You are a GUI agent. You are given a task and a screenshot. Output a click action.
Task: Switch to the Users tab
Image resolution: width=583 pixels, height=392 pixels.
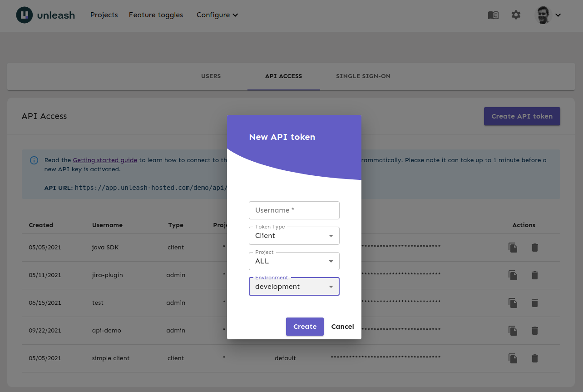point(211,76)
